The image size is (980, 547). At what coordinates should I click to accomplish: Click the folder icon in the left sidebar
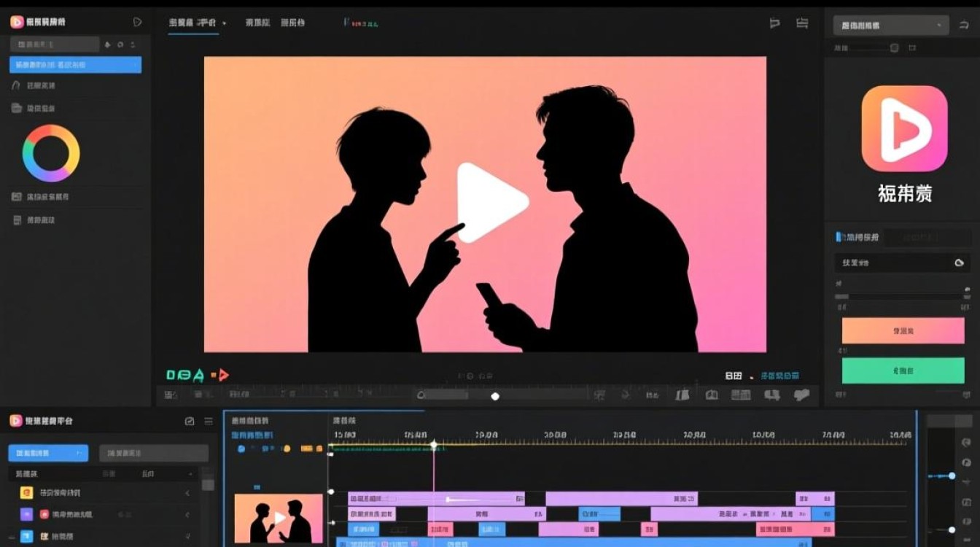16,108
